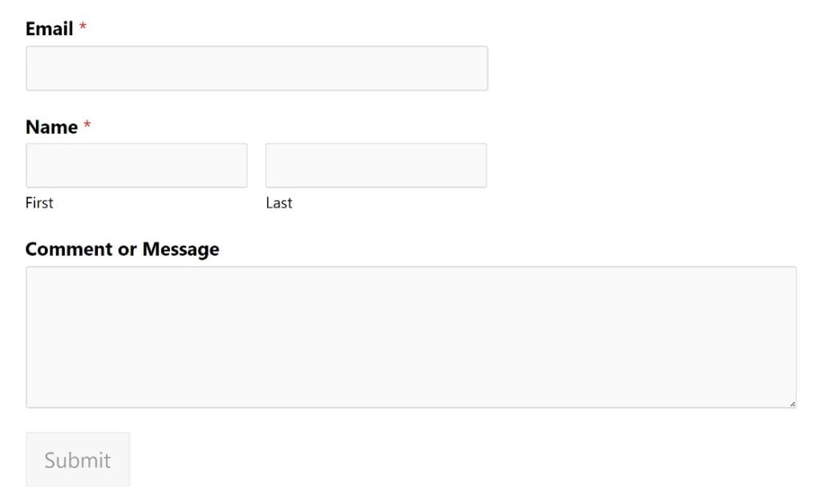Screen dimensions: 821x504
Task: Click the Comment or Message heading
Action: (x=123, y=249)
